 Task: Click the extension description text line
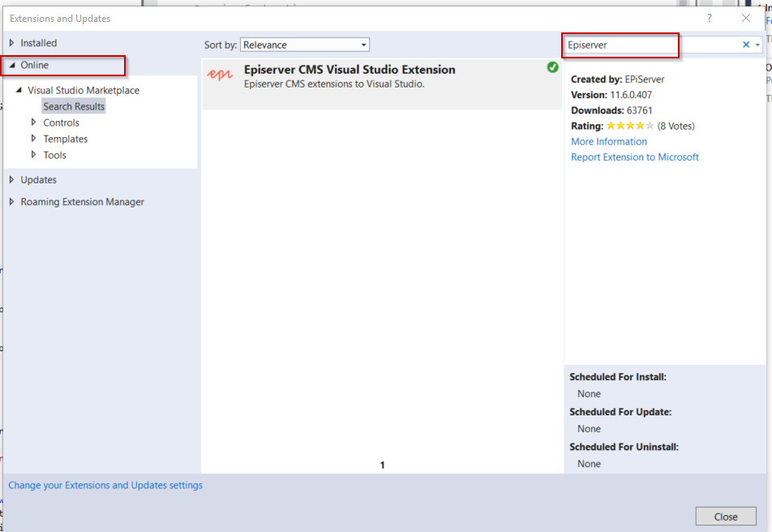[x=334, y=84]
